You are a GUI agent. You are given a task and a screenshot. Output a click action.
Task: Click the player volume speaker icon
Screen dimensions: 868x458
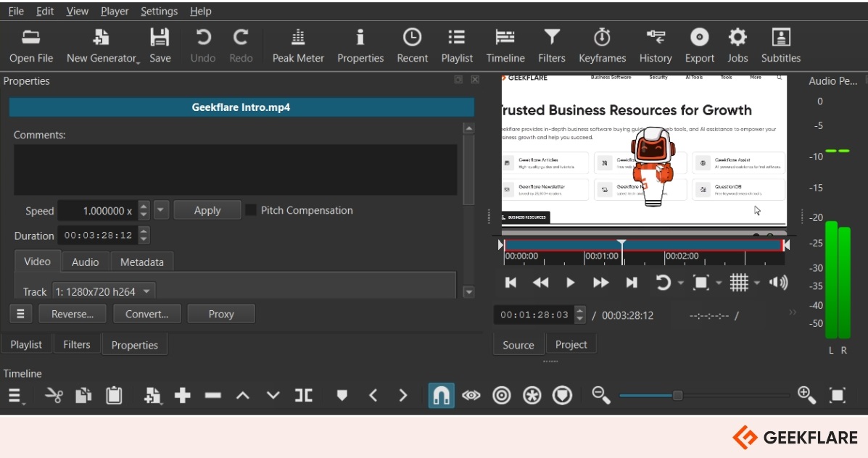tap(778, 283)
